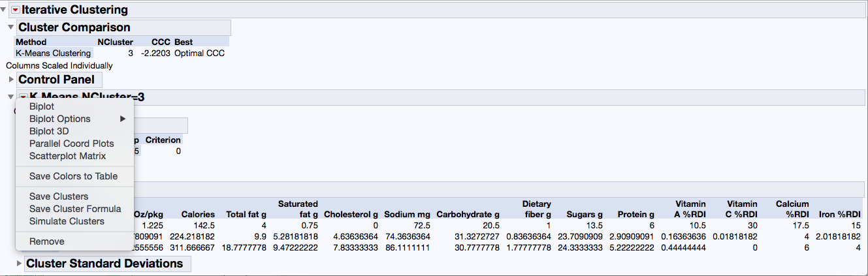This screenshot has height=276, width=868.
Task: Choose Save Colors to Table
Action: click(x=74, y=176)
